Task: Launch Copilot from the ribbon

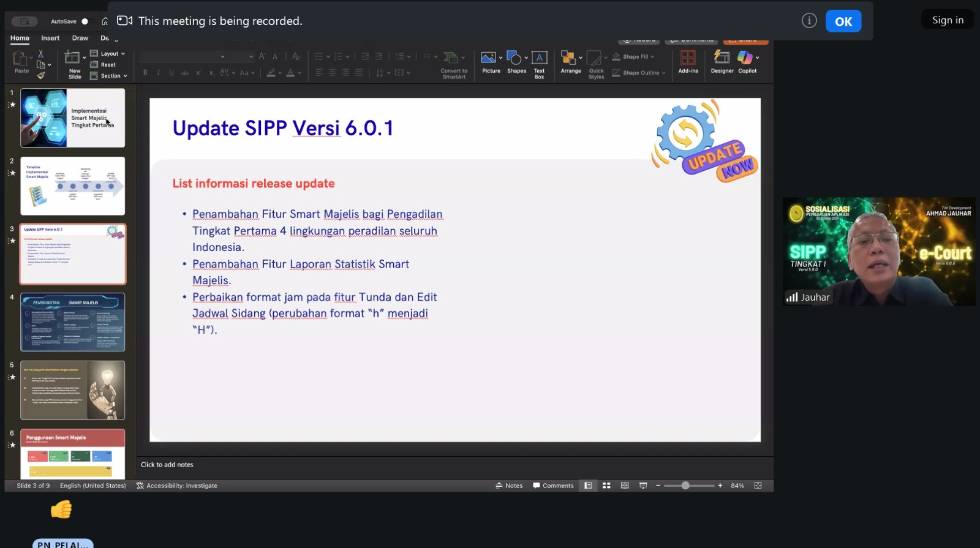Action: [747, 61]
